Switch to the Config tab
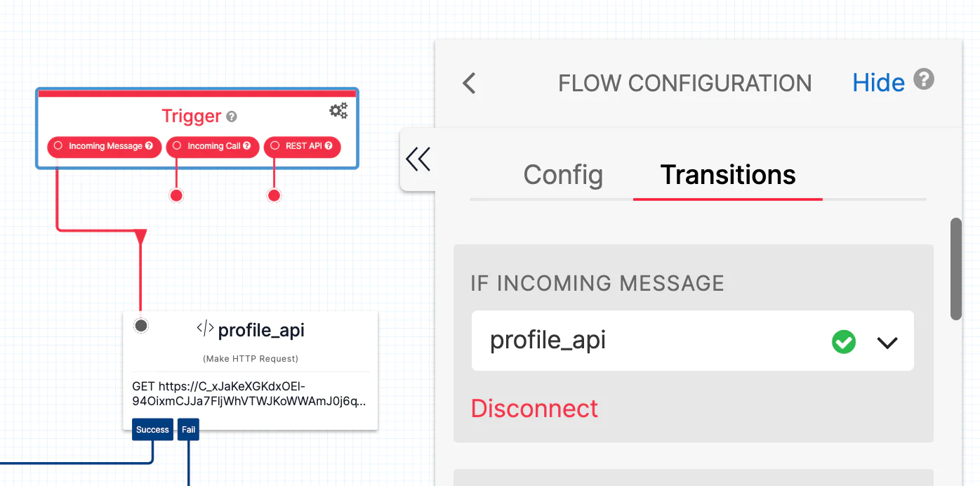 [563, 175]
